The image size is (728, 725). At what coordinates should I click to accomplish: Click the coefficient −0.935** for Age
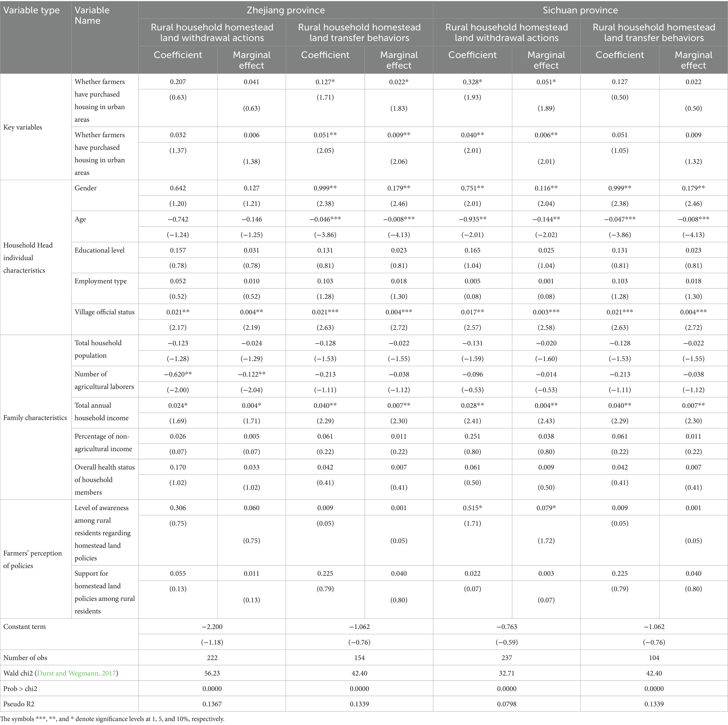point(472,219)
